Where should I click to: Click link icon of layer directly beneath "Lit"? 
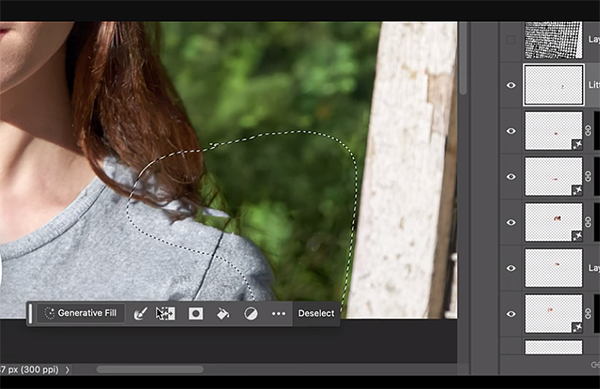pyautogui.click(x=588, y=131)
